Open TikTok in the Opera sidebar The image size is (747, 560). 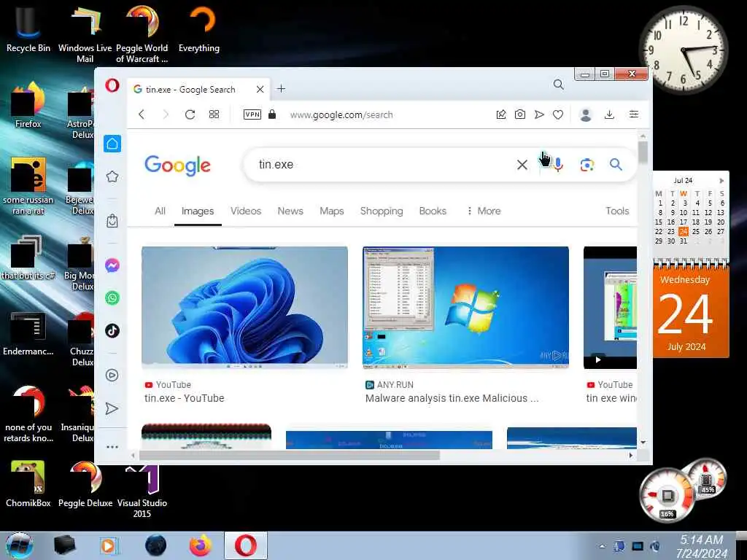[x=112, y=331]
